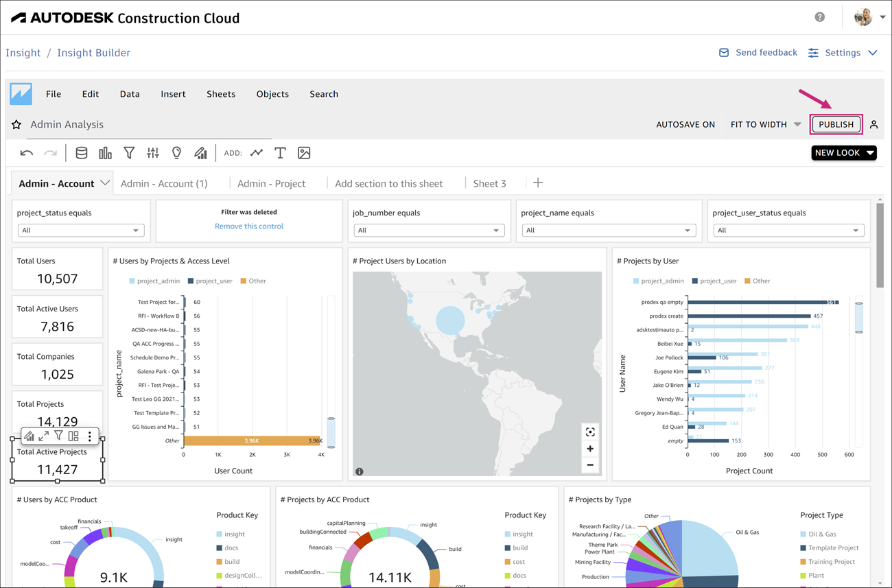Open the Search menu
This screenshot has width=892, height=588.
coord(324,94)
